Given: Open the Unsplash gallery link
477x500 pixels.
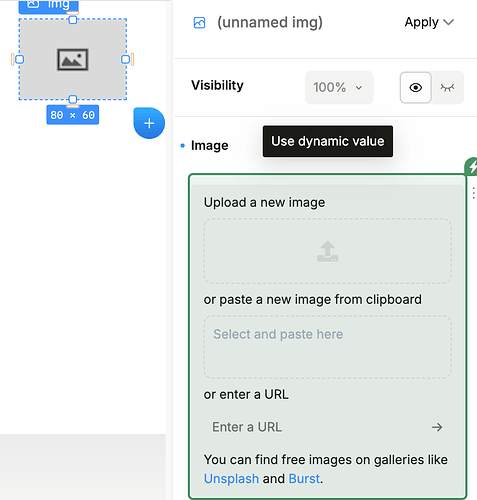Looking at the screenshot, I should coord(231,479).
